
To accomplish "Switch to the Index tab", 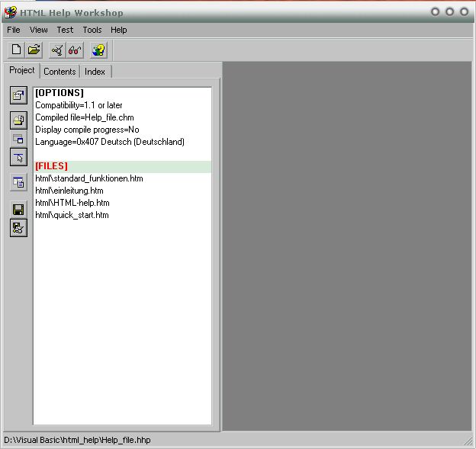I will pyautogui.click(x=95, y=71).
